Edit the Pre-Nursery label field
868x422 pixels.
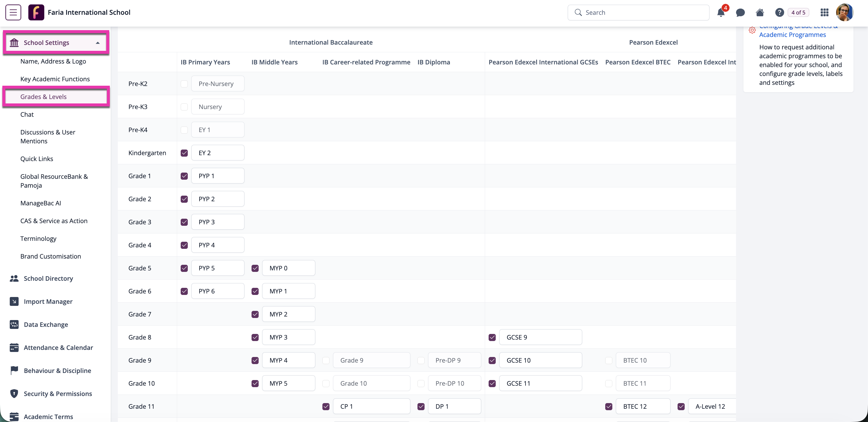pyautogui.click(x=218, y=84)
